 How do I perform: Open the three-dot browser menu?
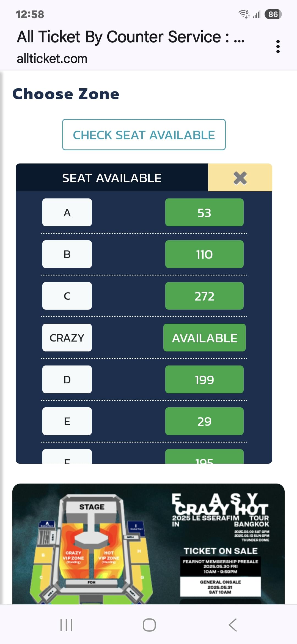[278, 46]
